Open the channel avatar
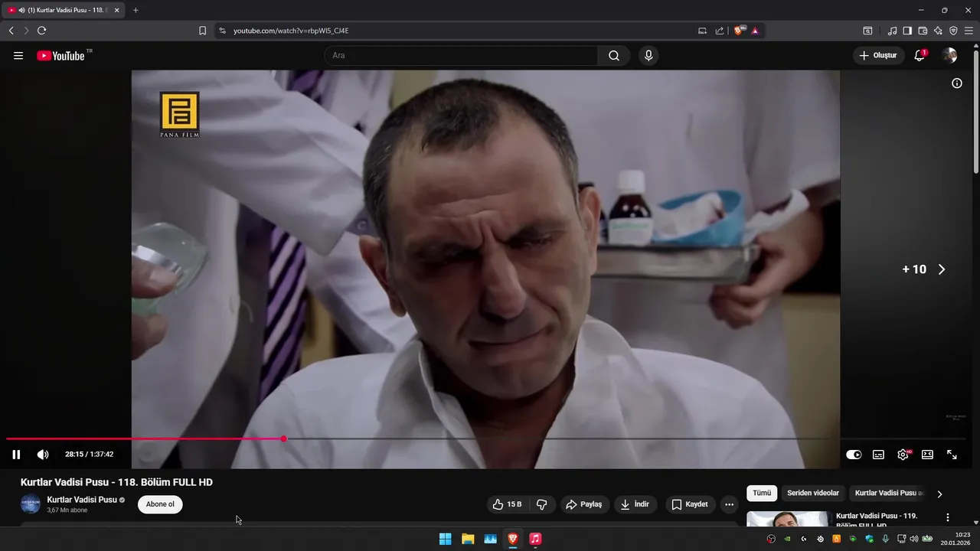 [31, 504]
